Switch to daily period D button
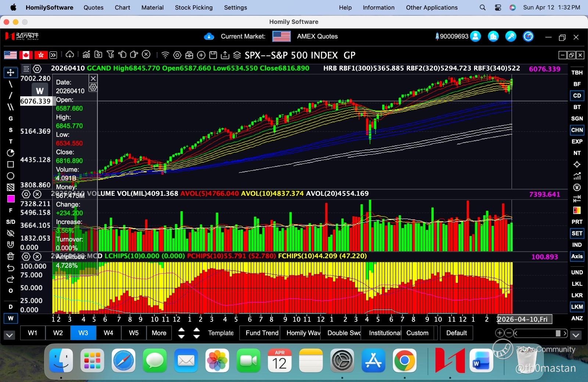 [x=11, y=307]
